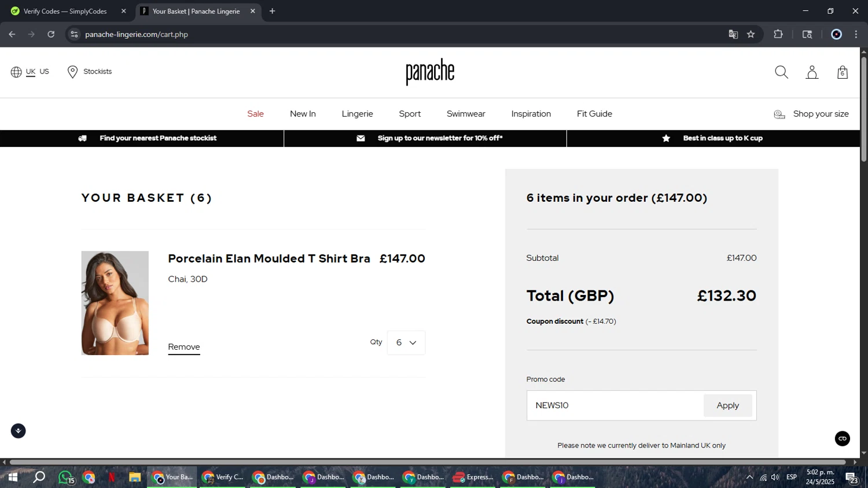
Task: Click the Shop your size icon
Action: coord(779,114)
